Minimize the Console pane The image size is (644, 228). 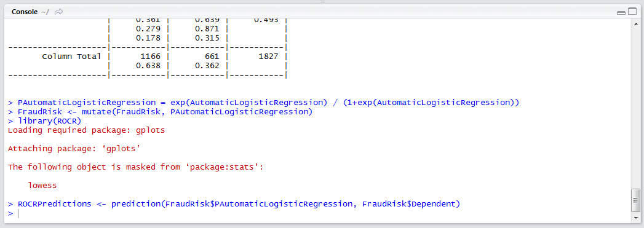(x=621, y=13)
